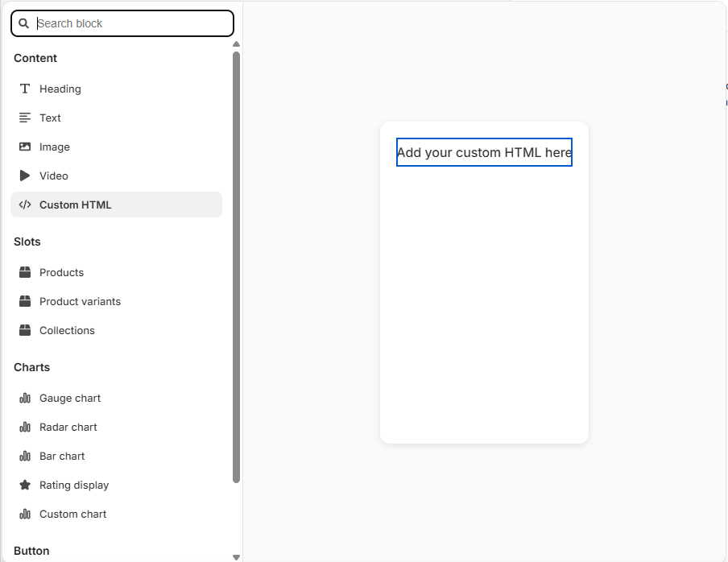This screenshot has height=562, width=728.
Task: Select the custom HTML placeholder on canvas
Action: tap(484, 152)
